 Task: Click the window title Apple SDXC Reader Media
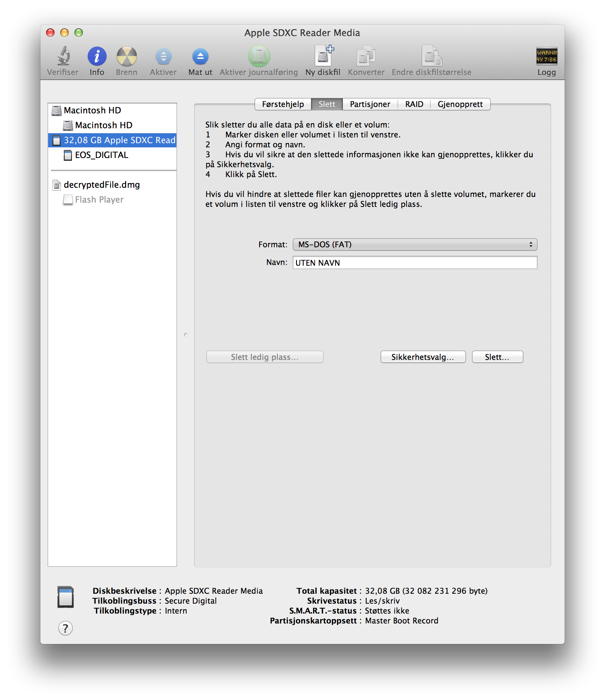(302, 33)
